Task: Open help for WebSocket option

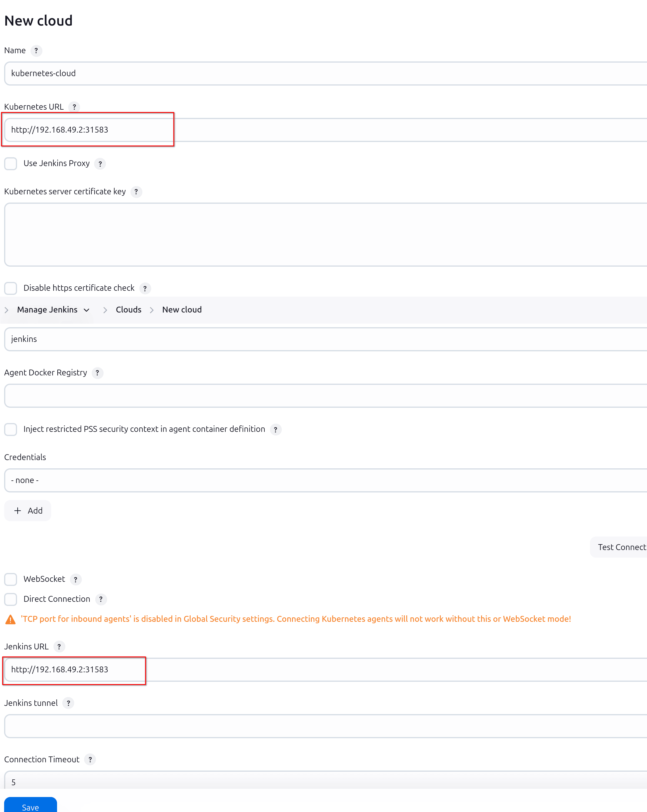Action: [76, 580]
